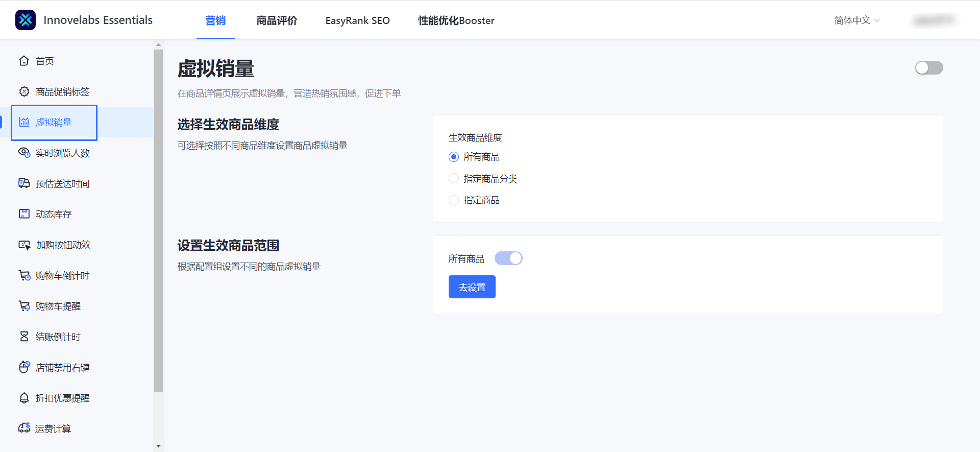Open the EasyRank SEO tab
The width and height of the screenshot is (980, 452).
[357, 20]
